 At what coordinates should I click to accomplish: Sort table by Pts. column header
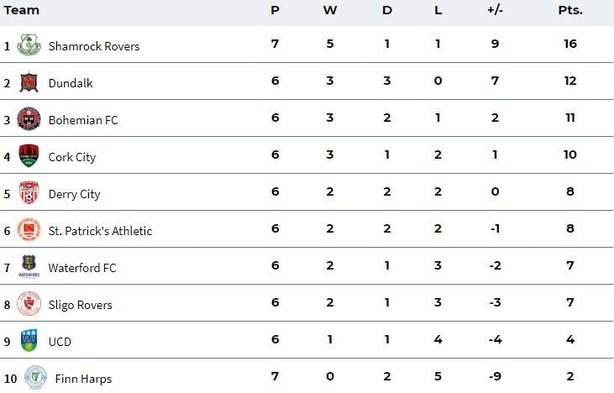[x=570, y=10]
